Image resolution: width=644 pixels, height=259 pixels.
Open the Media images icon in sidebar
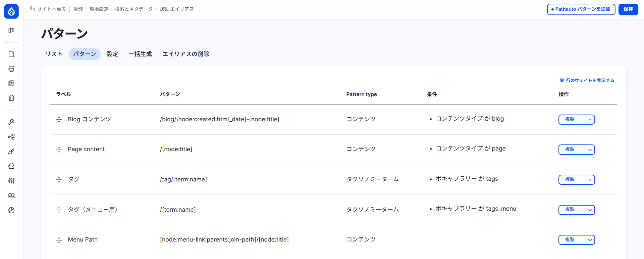click(x=11, y=83)
